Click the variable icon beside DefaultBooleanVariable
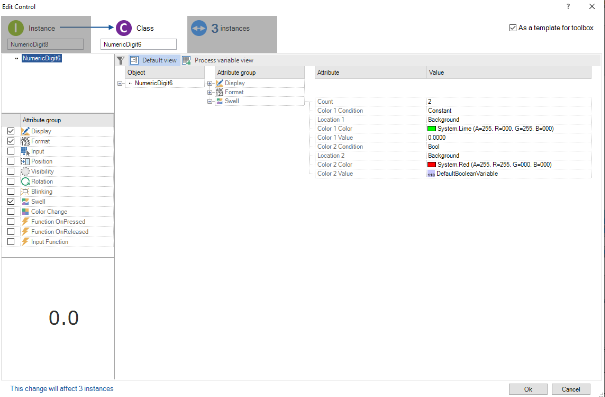 click(x=431, y=174)
